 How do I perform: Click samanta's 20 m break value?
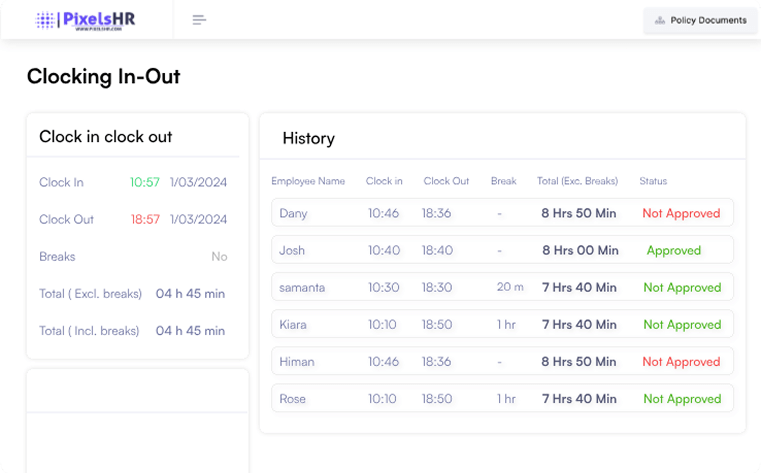pyautogui.click(x=510, y=287)
